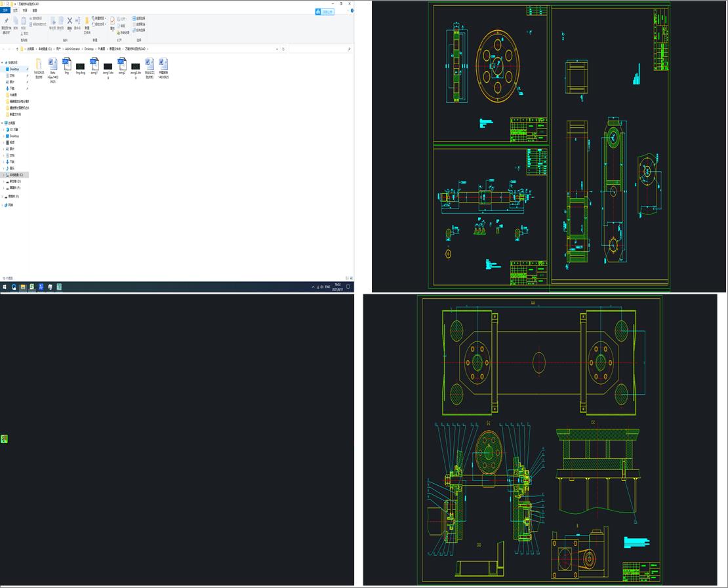Switch to the View ribbon tab
The image size is (728, 588).
click(35, 10)
